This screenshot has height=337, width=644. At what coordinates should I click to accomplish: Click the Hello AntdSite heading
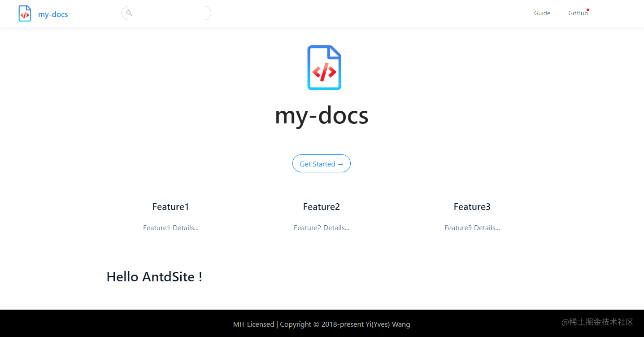(x=154, y=276)
